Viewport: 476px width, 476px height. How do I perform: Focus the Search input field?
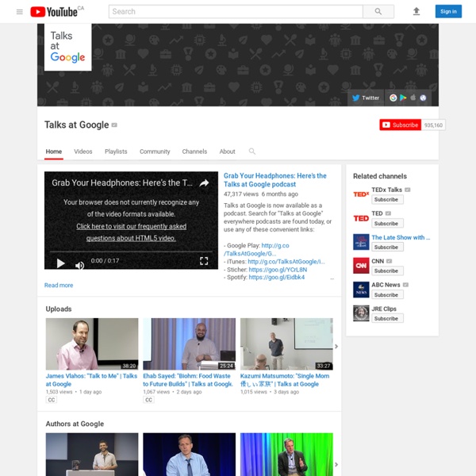(x=236, y=12)
